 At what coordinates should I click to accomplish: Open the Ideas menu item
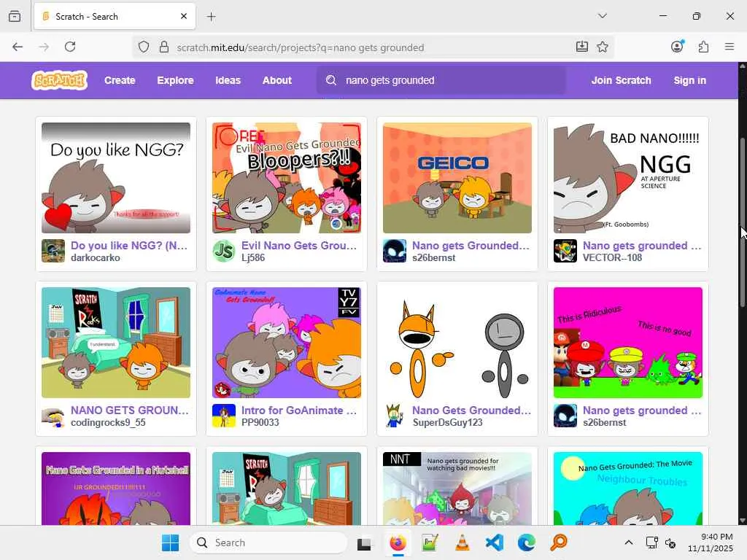(x=228, y=80)
